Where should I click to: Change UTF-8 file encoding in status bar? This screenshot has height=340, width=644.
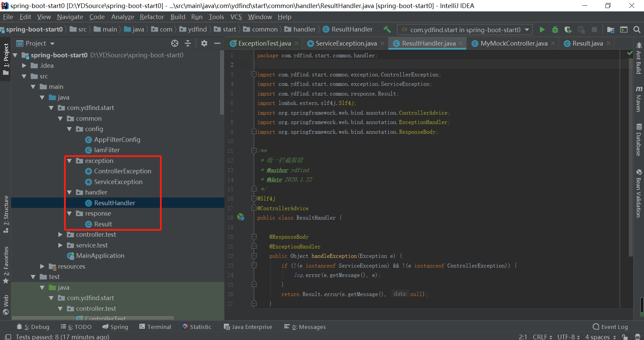569,337
